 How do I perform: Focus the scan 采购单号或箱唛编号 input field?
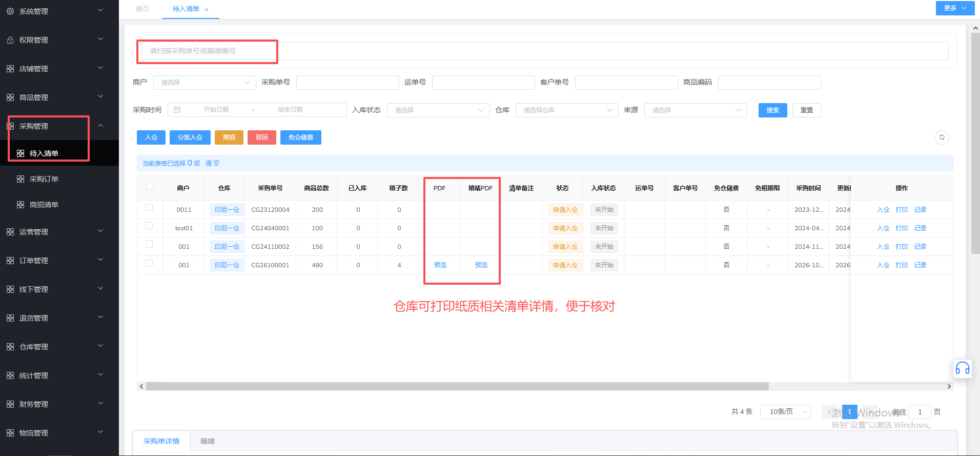pyautogui.click(x=545, y=51)
